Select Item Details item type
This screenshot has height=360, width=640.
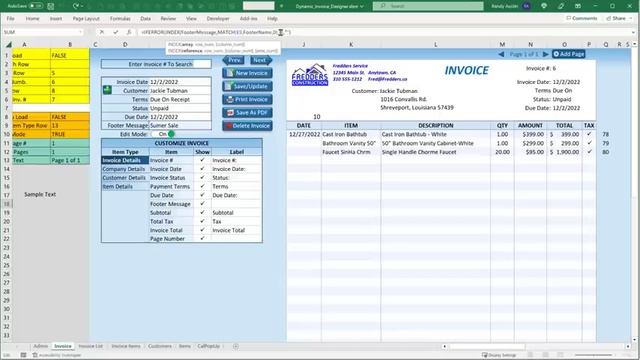(x=125, y=187)
